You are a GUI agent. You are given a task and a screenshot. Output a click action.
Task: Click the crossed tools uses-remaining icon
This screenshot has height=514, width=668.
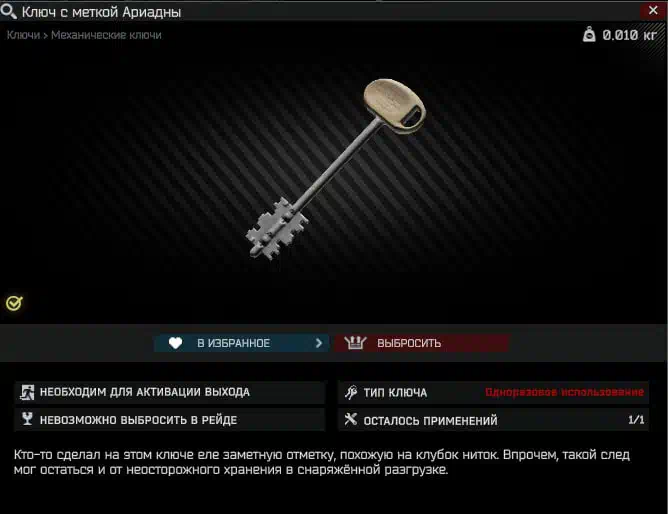tap(351, 419)
